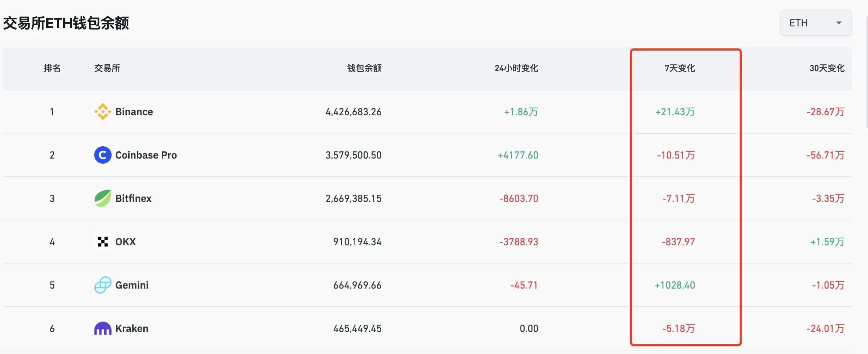Select the 排名 column header

pyautogui.click(x=52, y=68)
